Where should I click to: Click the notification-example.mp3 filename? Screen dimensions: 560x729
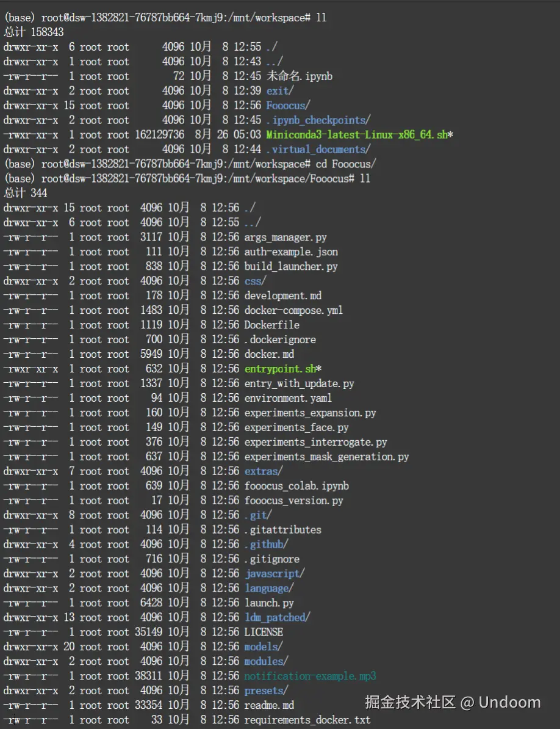coord(310,676)
